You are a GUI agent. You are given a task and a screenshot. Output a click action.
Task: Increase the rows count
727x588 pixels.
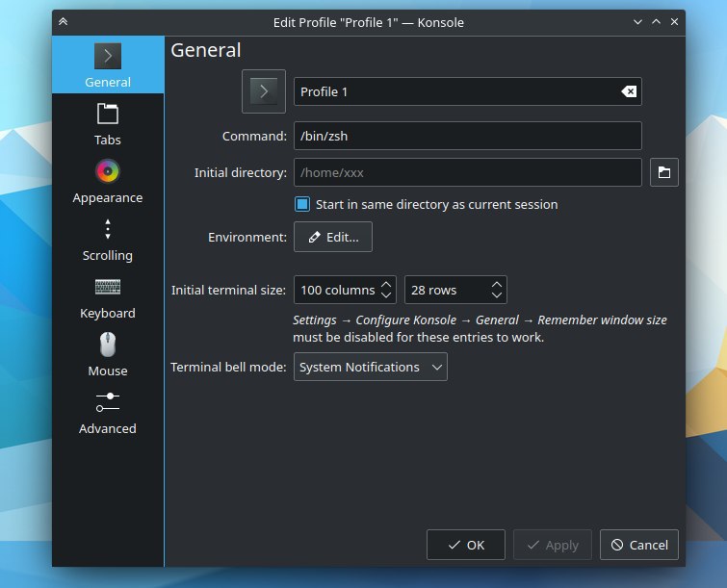click(x=497, y=285)
